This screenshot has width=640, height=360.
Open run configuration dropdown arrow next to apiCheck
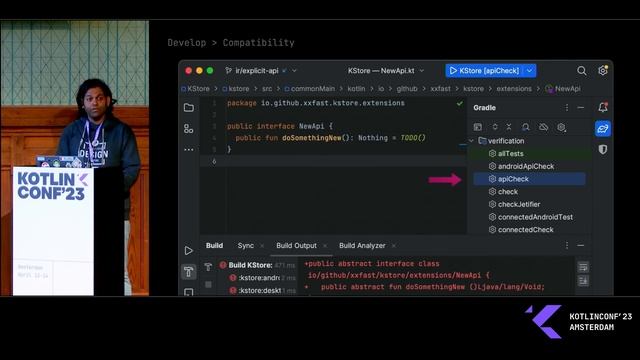[529, 71]
